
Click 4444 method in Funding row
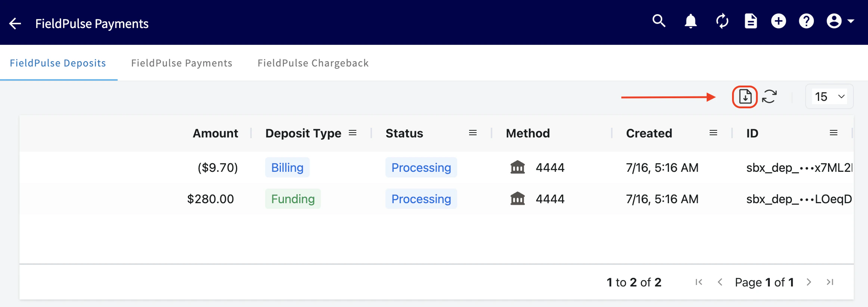coord(550,199)
